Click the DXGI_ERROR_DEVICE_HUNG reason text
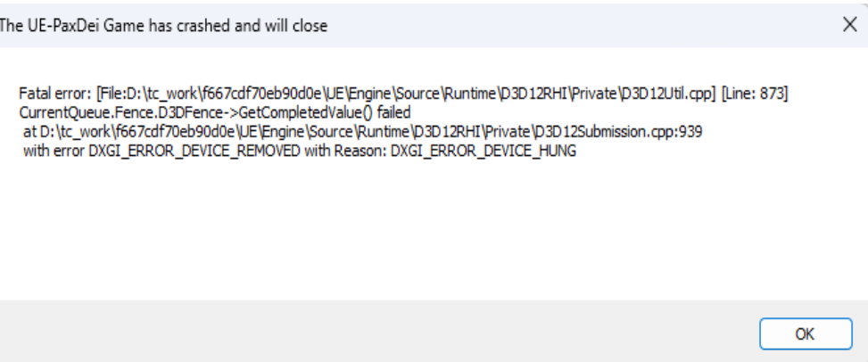Image resolution: width=868 pixels, height=362 pixels. tap(484, 151)
